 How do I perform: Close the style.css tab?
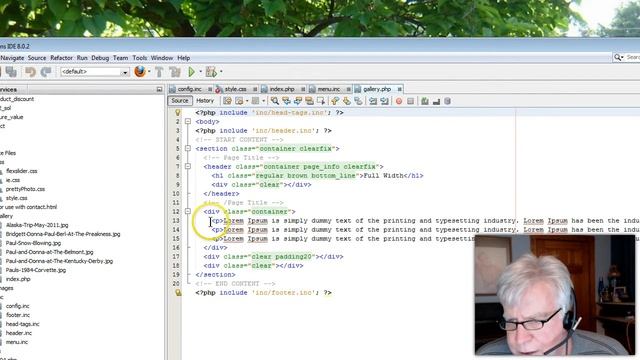tap(255, 89)
